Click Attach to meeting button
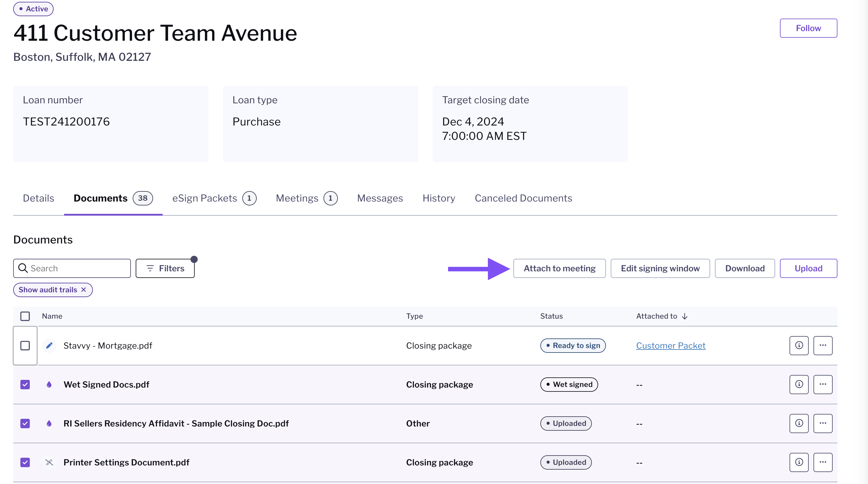 pos(559,268)
